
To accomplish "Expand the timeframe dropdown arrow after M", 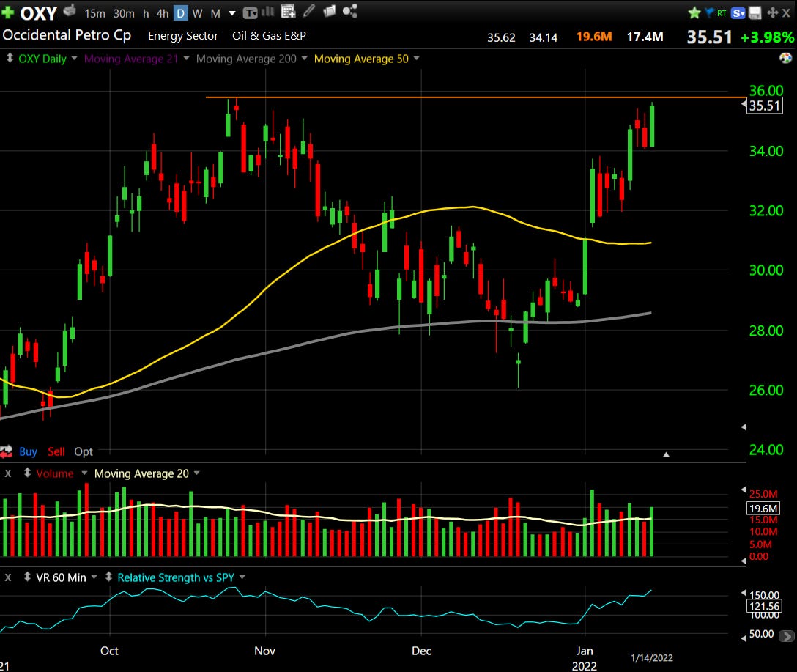I will tap(232, 13).
